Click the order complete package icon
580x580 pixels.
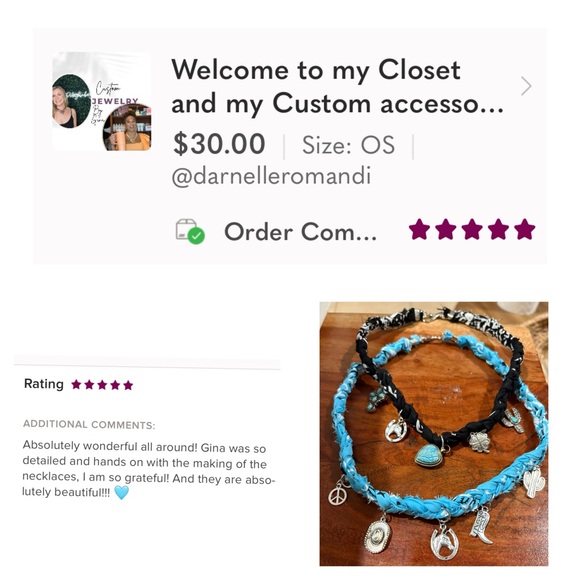[190, 232]
